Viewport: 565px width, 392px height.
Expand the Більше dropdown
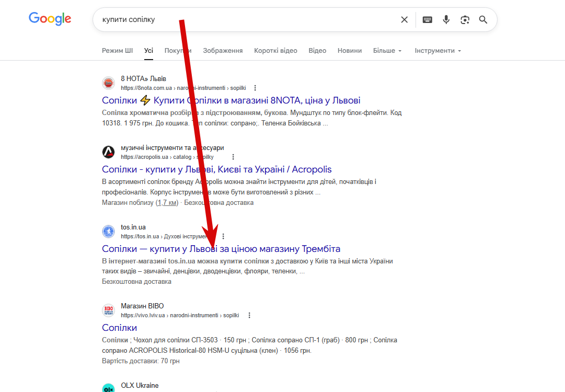pyautogui.click(x=387, y=51)
